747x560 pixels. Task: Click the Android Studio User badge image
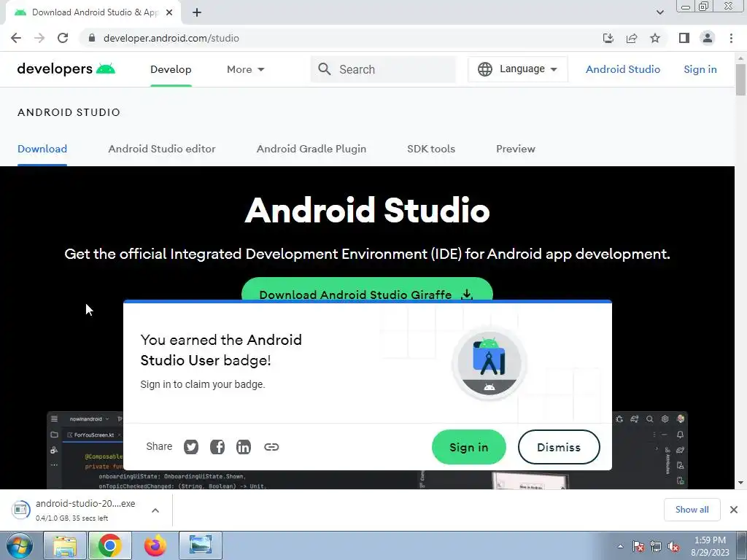[489, 363]
